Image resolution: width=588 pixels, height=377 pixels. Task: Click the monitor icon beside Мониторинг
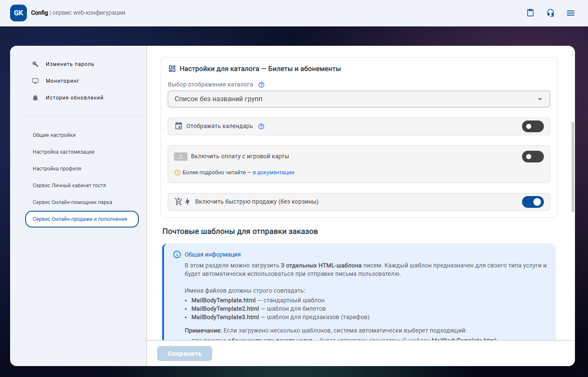click(x=35, y=81)
